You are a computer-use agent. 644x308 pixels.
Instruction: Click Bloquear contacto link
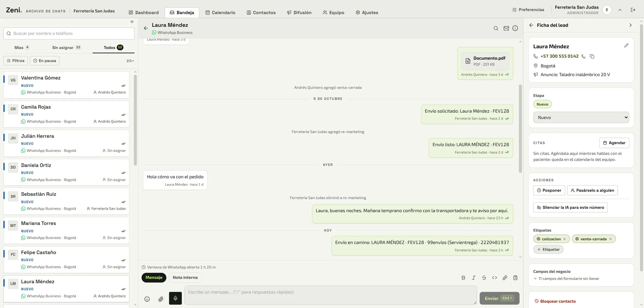pyautogui.click(x=555, y=301)
